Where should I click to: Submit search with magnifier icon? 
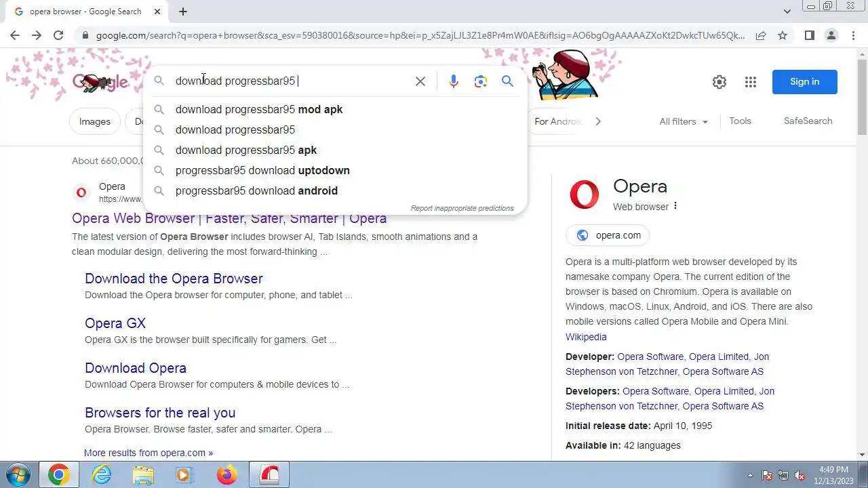tap(507, 81)
